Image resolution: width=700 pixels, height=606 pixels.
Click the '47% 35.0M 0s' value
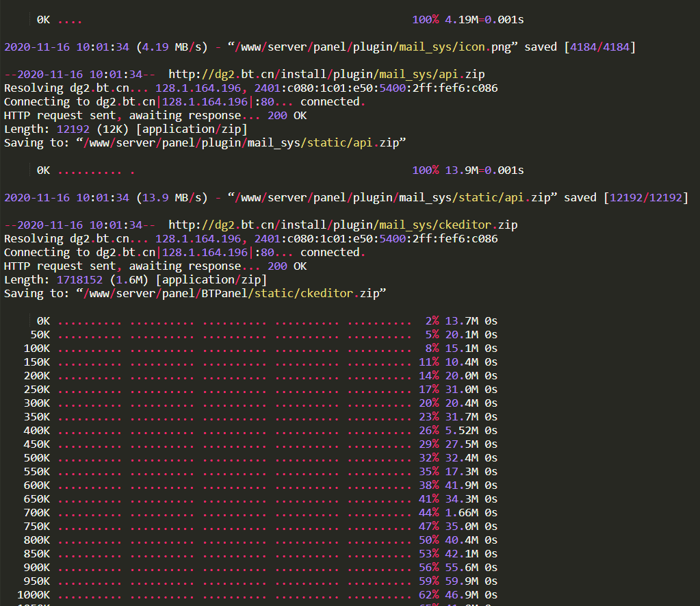point(458,527)
